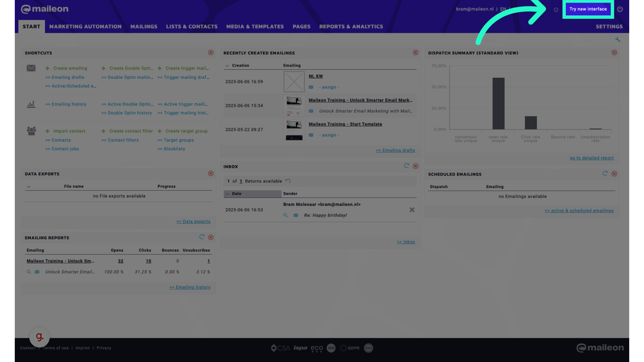Close the Dispatch Summary widget
644x362 pixels.
(x=614, y=53)
